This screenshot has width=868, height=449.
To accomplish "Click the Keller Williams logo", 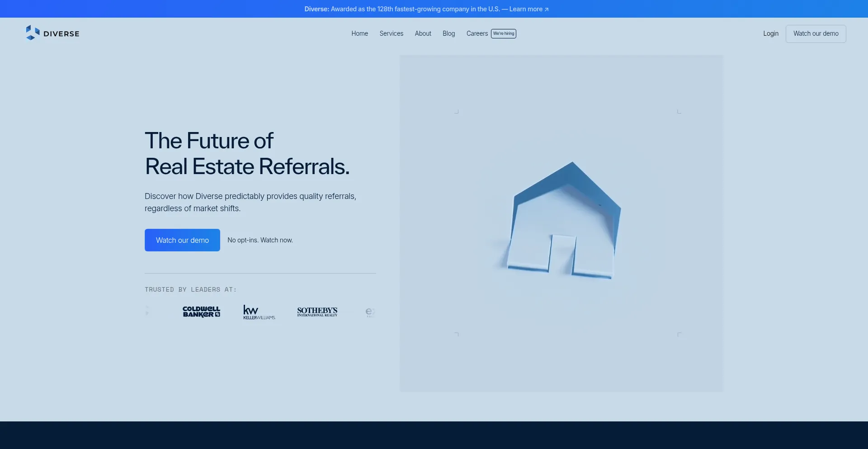I will point(259,312).
